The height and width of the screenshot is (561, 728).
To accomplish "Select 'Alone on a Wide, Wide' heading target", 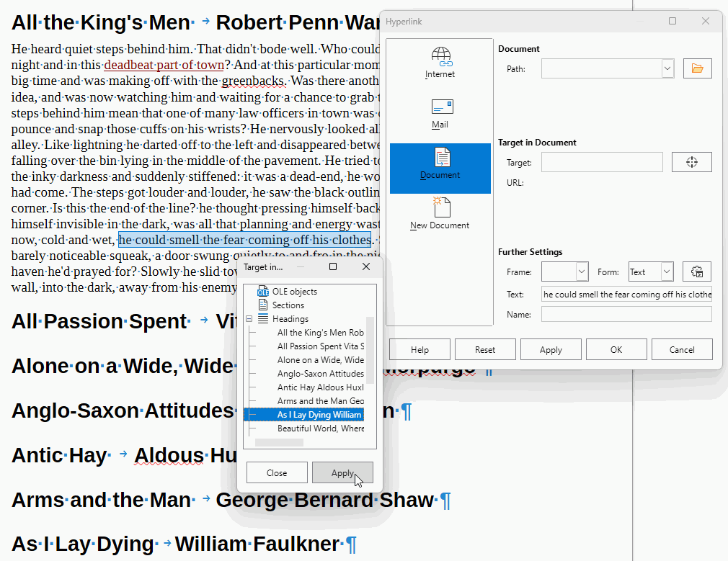I will [x=320, y=359].
